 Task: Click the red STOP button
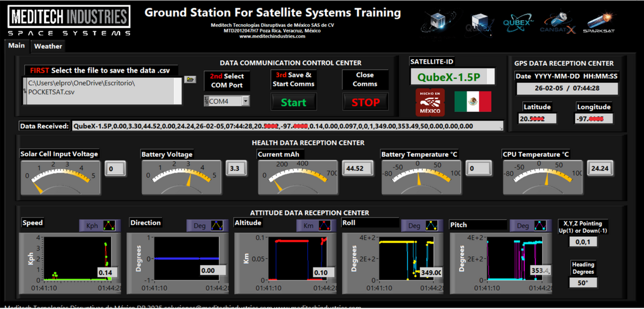(x=365, y=102)
